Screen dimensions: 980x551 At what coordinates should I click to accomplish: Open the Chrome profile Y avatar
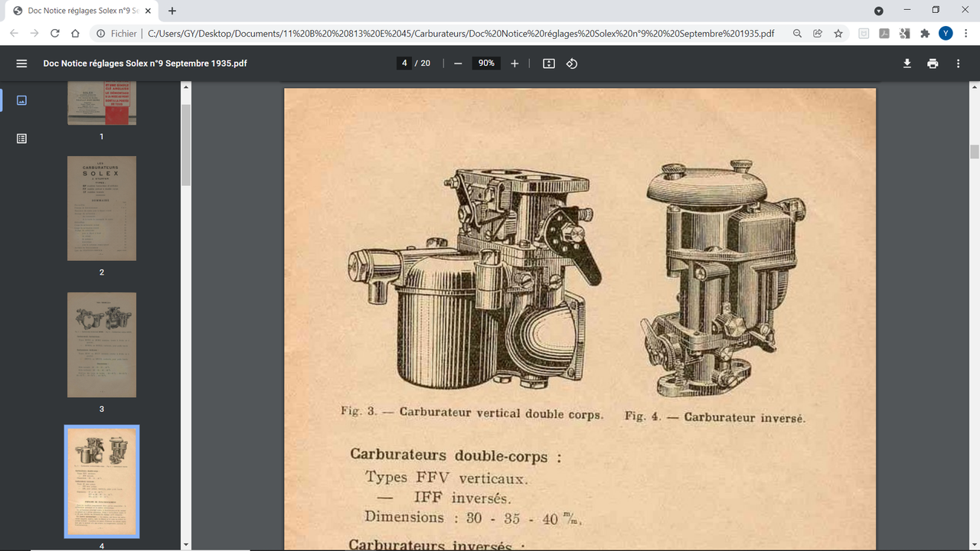click(x=946, y=34)
